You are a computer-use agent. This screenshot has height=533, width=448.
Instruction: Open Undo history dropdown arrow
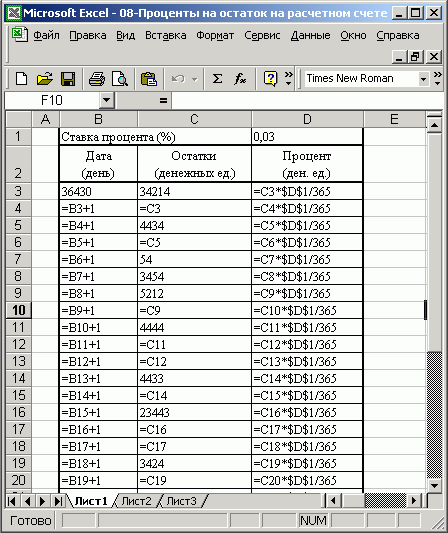click(x=194, y=79)
